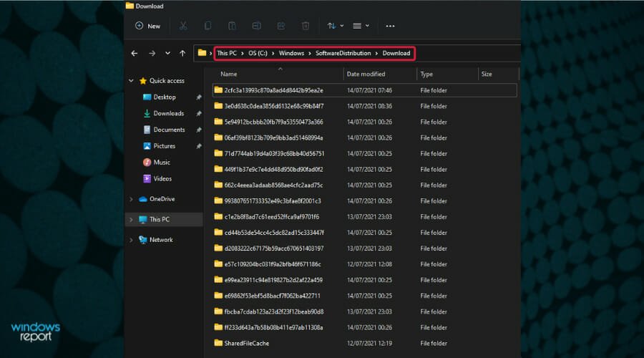Select folder 06af39bf8123b709e9bb3ad51468994a
The width and height of the screenshot is (644, 358).
click(x=273, y=137)
